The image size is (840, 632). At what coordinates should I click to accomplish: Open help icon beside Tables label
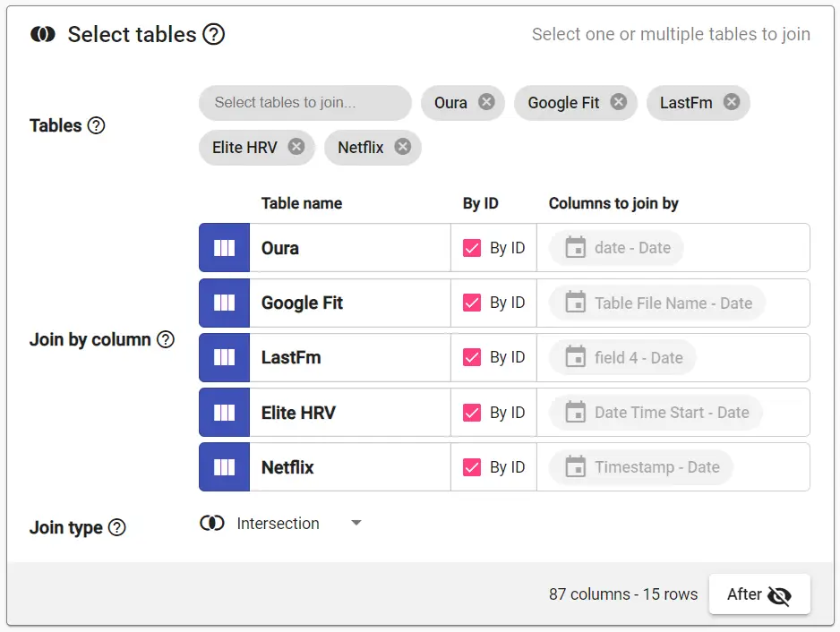tap(97, 125)
